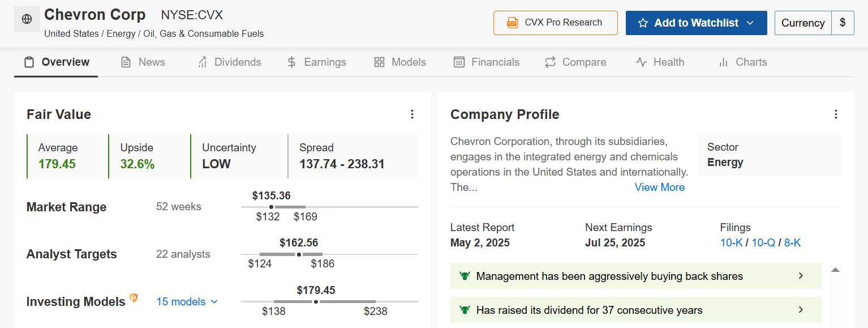Click the bull icon on buyback insight
Viewport: 868px width, 328px height.
(x=465, y=276)
